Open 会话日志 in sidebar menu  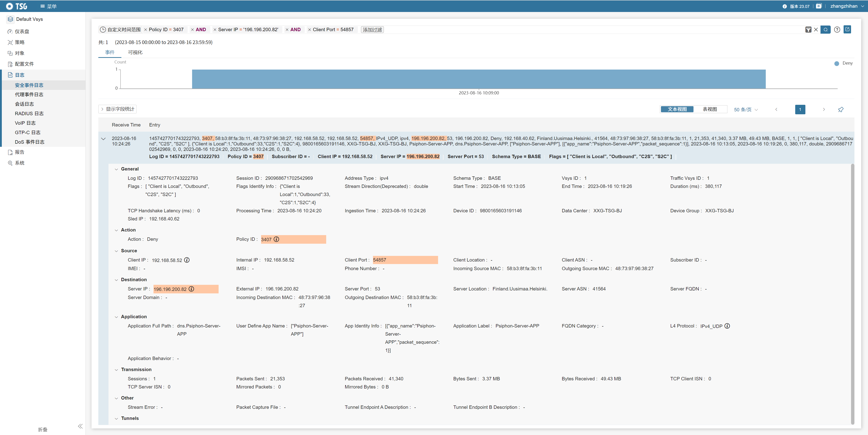(24, 104)
